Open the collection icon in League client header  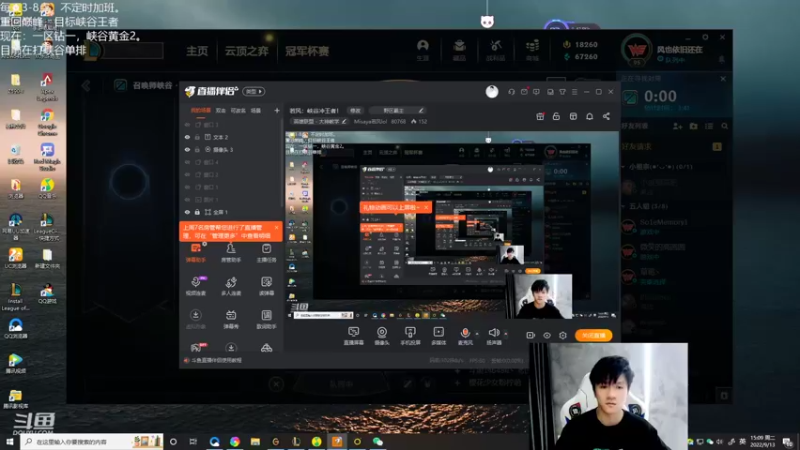[459, 49]
